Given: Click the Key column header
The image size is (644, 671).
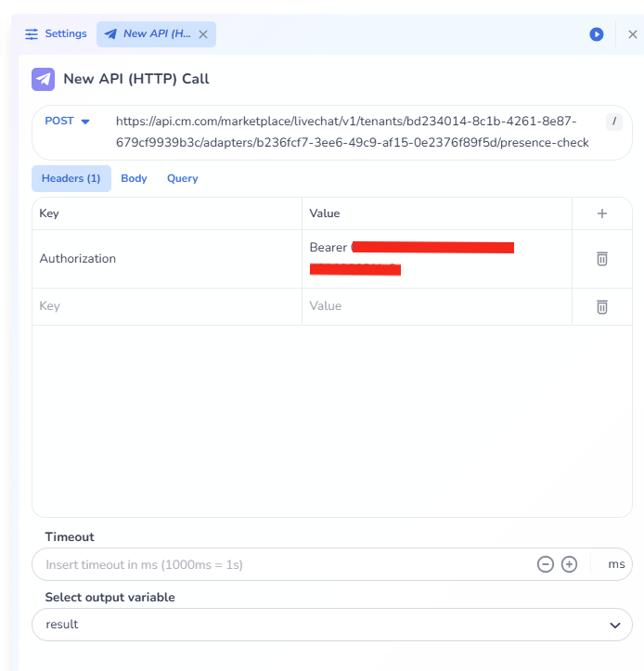Looking at the screenshot, I should pos(49,213).
